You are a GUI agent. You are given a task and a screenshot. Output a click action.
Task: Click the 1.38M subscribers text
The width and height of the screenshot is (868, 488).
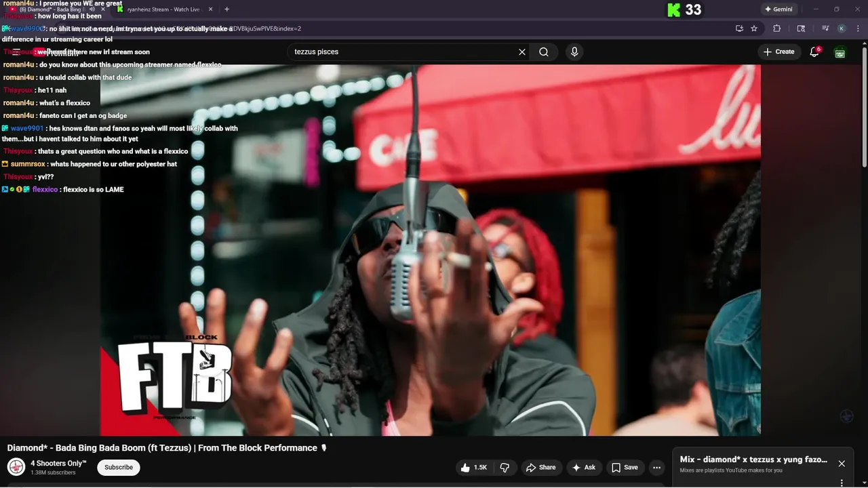(x=53, y=472)
